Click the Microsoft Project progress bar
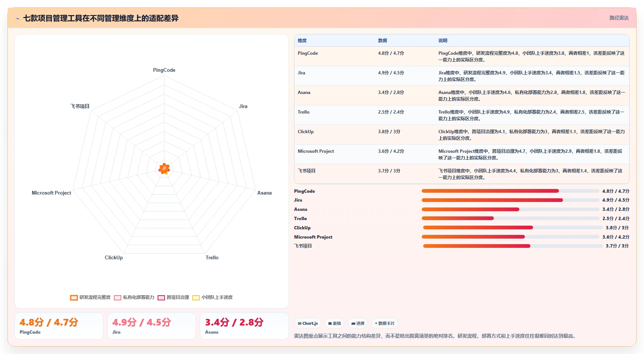The height and width of the screenshot is (354, 644). [510, 237]
